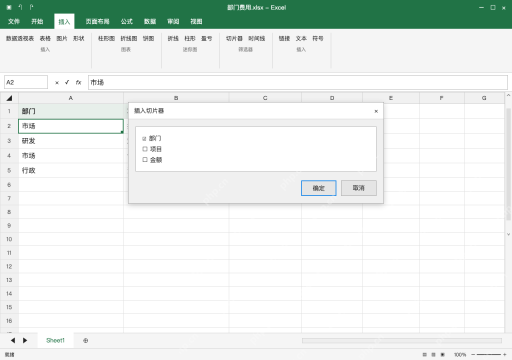The height and width of the screenshot is (360, 512).
Task: Click the zoom in plus icon
Action: [x=505, y=355]
